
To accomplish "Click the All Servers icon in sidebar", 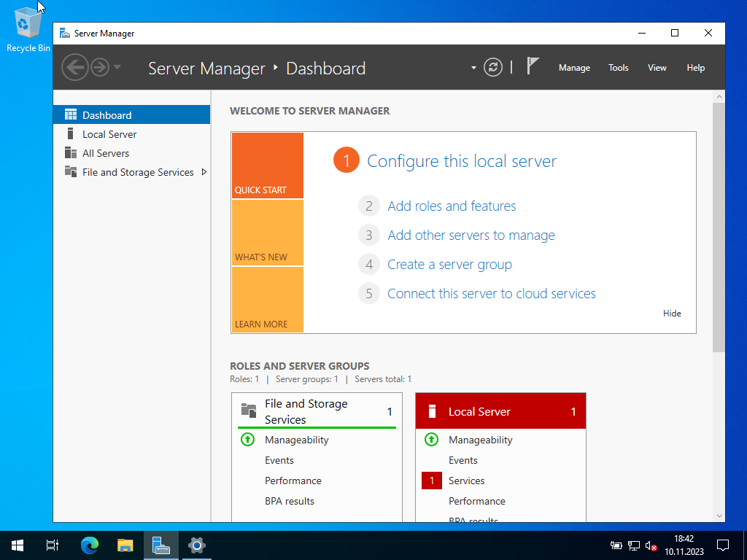I will 71,152.
